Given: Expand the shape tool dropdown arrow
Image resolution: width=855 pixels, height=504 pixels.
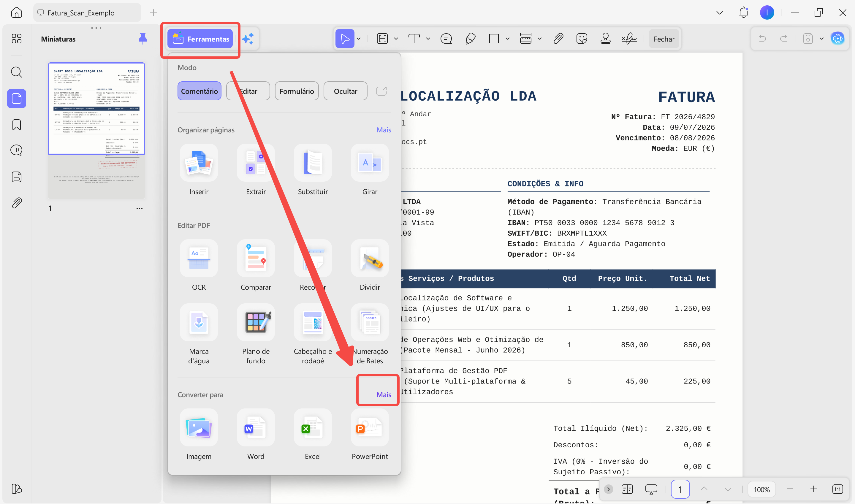Looking at the screenshot, I should (507, 39).
